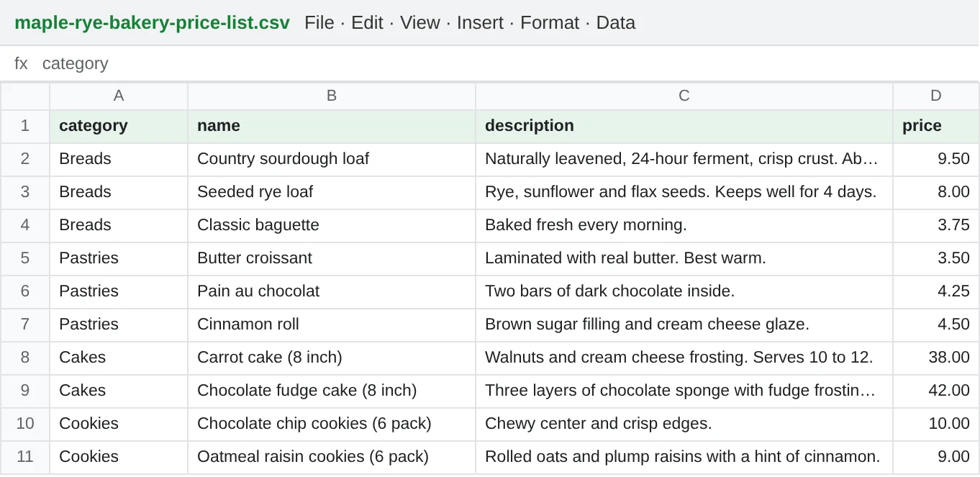980x477 pixels.
Task: Click the select-all corner cell
Action: (x=25, y=96)
